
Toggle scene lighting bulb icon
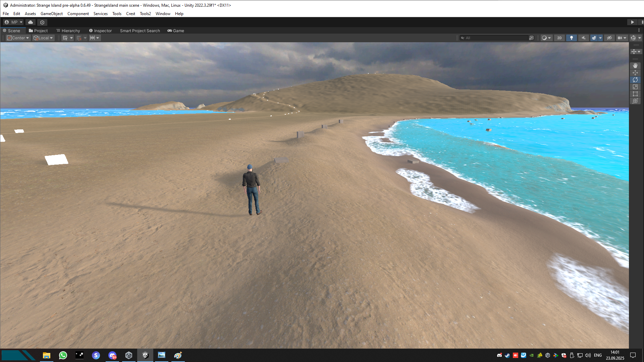572,38
